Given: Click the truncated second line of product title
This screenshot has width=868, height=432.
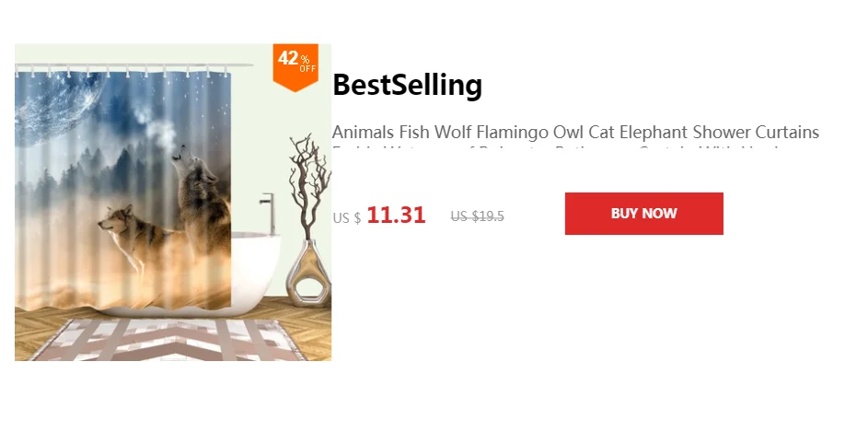Looking at the screenshot, I should coord(555,149).
